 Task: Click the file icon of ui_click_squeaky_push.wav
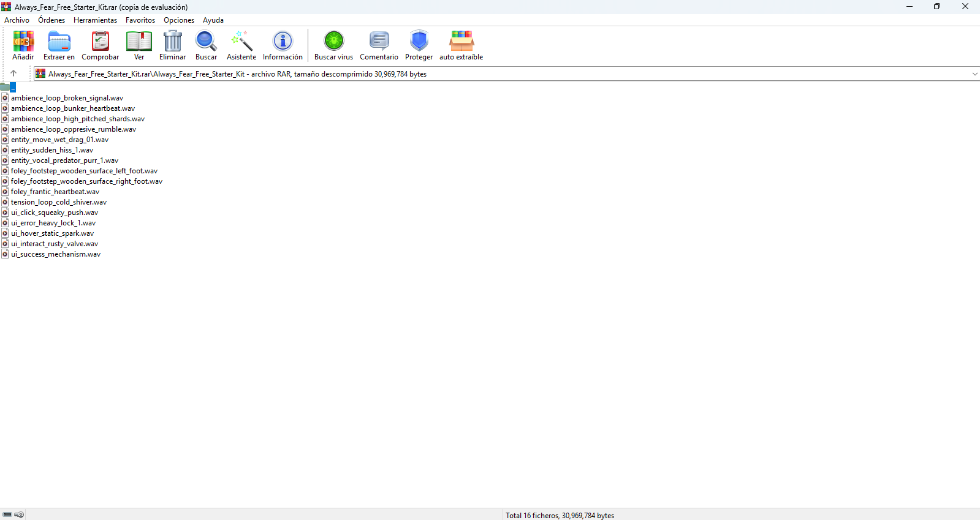pyautogui.click(x=5, y=213)
